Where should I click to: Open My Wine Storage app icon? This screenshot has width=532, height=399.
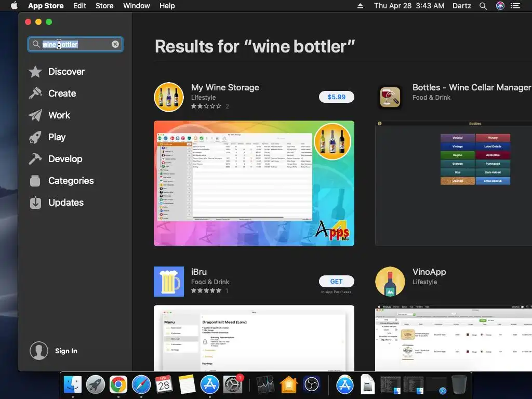pyautogui.click(x=169, y=97)
